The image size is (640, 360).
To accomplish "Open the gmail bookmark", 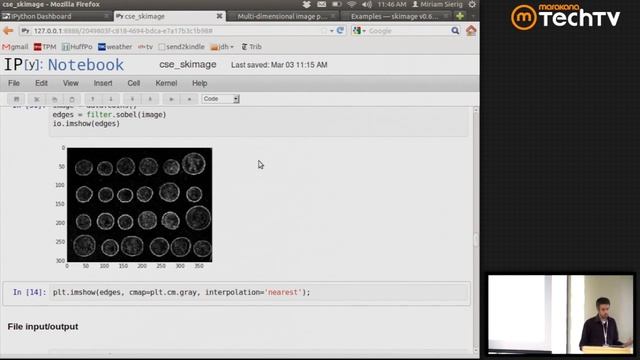I will tap(15, 47).
